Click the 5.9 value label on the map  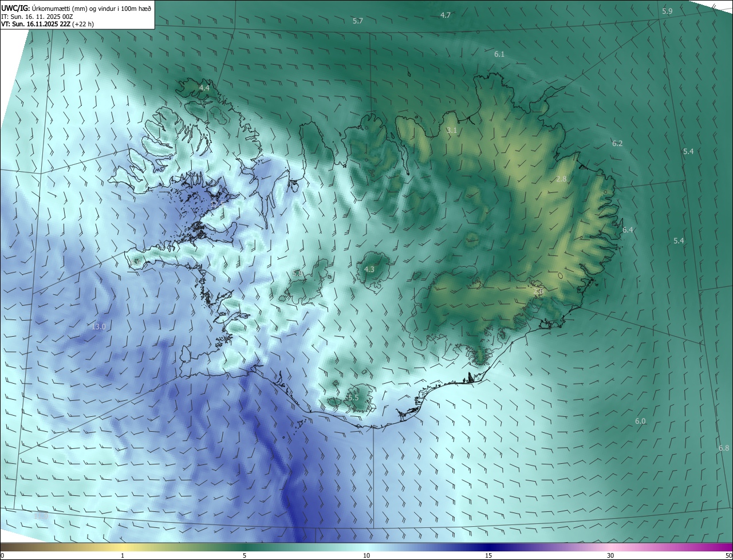[x=667, y=11]
